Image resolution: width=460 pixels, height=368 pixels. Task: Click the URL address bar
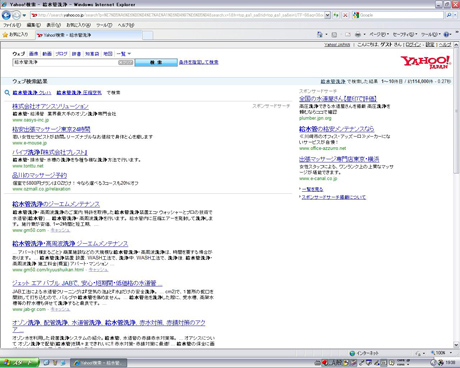pos(177,15)
